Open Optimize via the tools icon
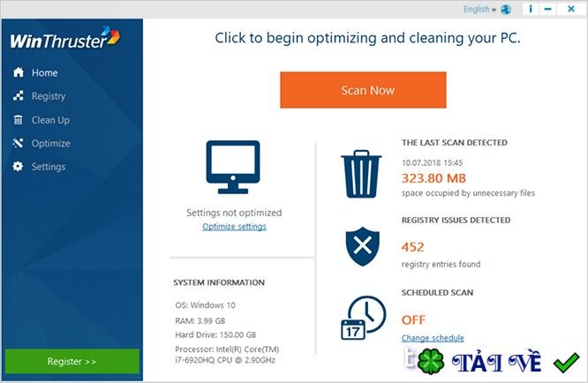This screenshot has width=588, height=383. (18, 143)
